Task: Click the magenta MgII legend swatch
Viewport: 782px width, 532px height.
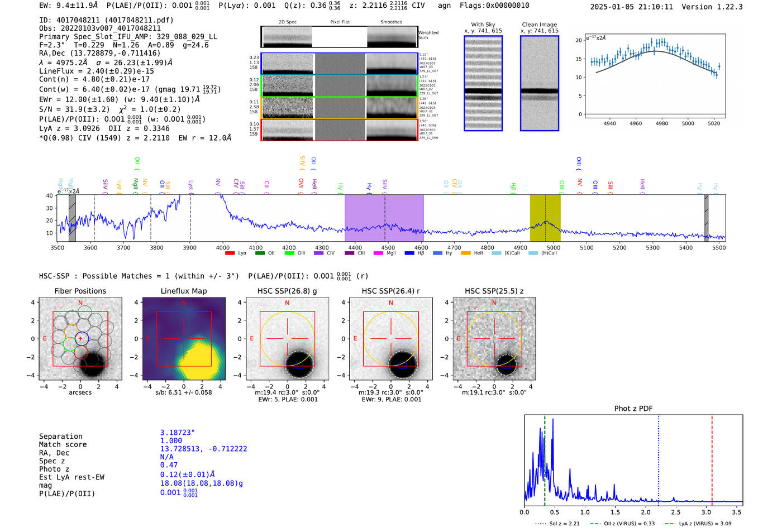Action: pyautogui.click(x=378, y=253)
